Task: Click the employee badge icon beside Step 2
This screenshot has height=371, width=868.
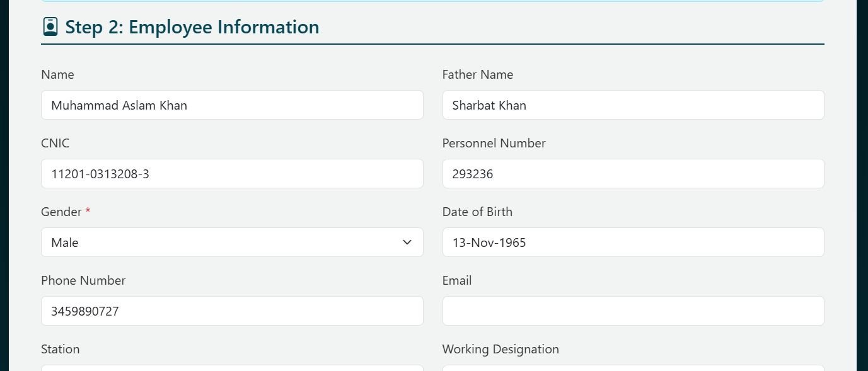Action: [50, 27]
